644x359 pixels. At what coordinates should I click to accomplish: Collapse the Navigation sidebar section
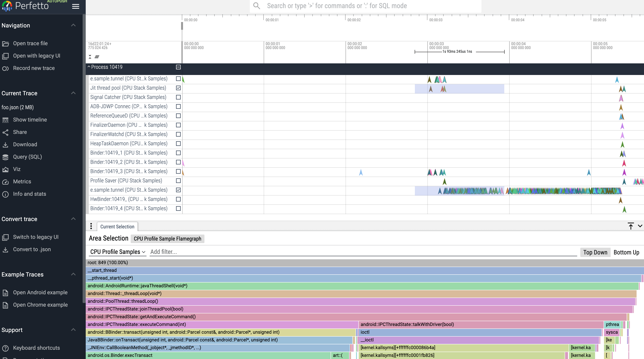(73, 25)
